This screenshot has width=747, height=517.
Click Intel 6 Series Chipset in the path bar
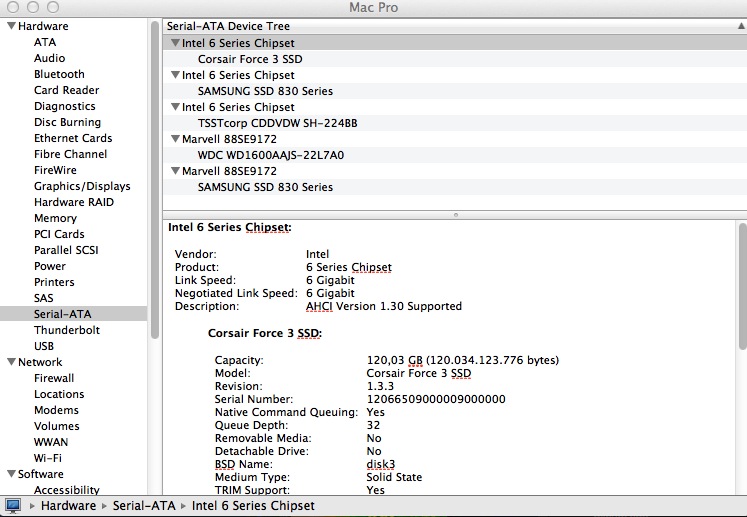tap(253, 505)
